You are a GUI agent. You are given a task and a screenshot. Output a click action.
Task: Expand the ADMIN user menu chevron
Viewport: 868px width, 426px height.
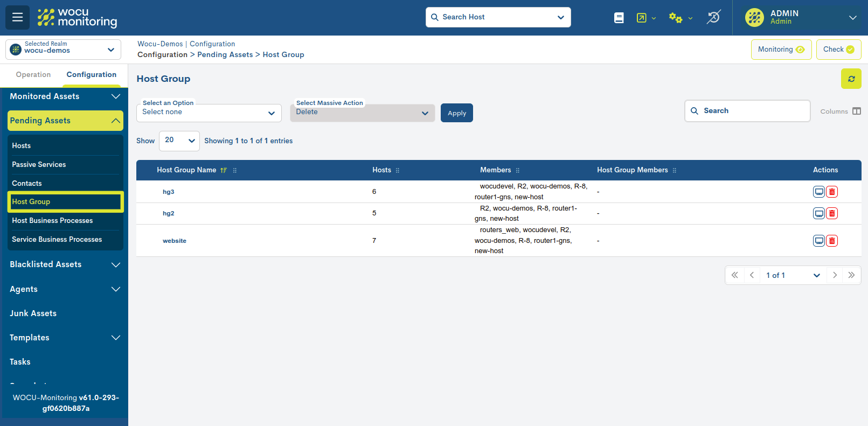[x=853, y=18]
